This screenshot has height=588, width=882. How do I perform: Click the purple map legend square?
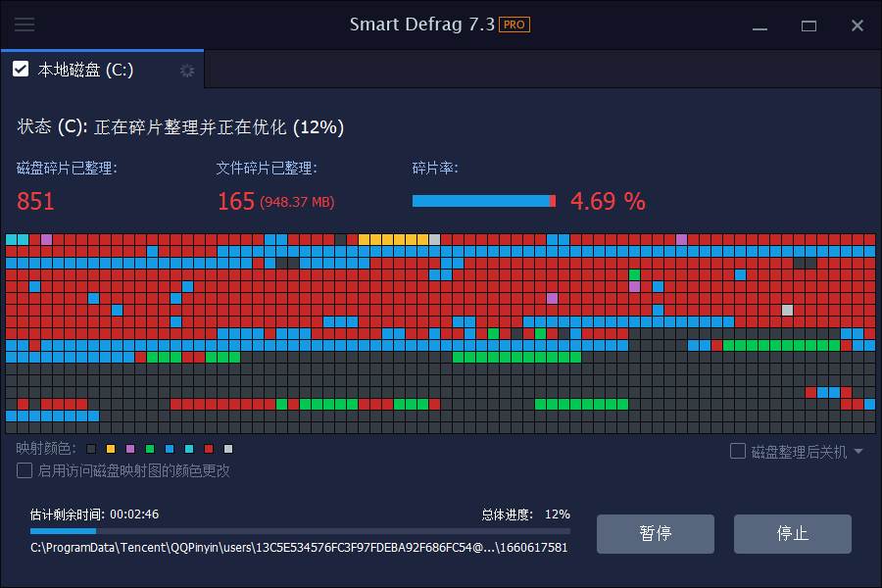(130, 449)
